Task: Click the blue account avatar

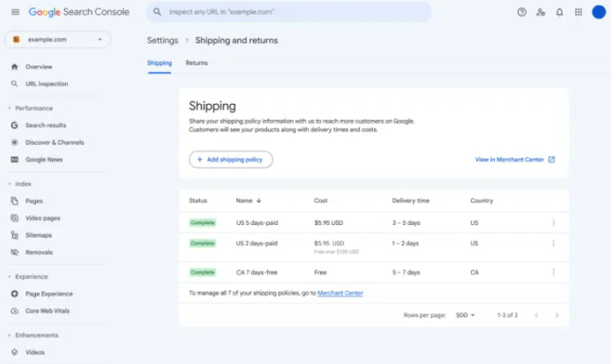Action: click(x=599, y=12)
